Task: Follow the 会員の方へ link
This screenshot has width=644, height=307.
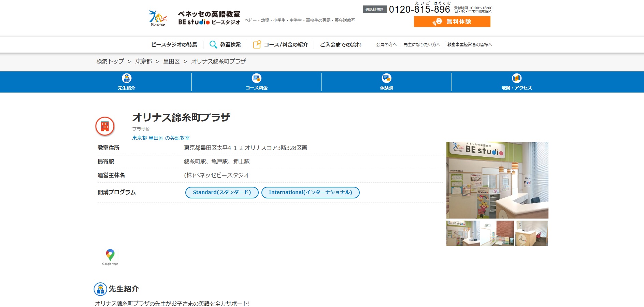Action: pos(386,45)
